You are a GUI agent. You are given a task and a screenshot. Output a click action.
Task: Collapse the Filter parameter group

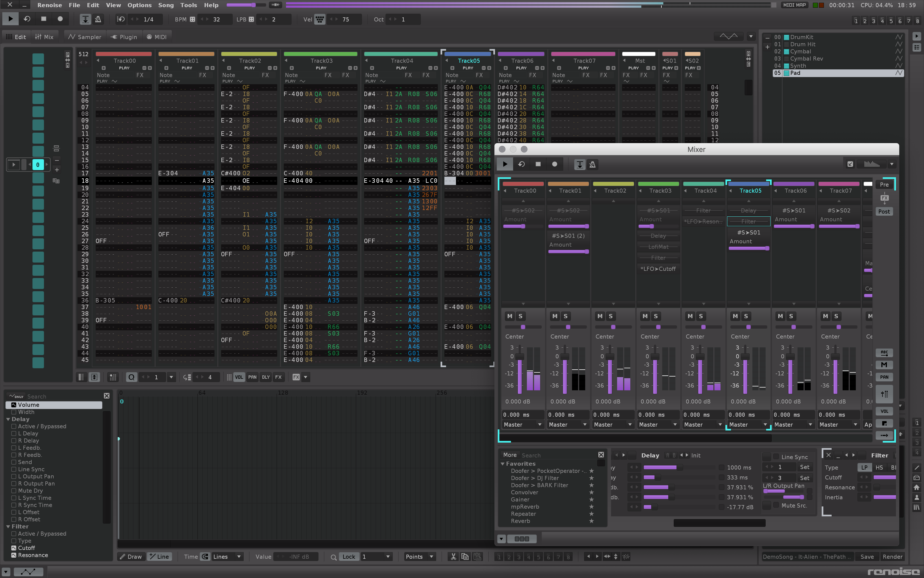tap(8, 526)
